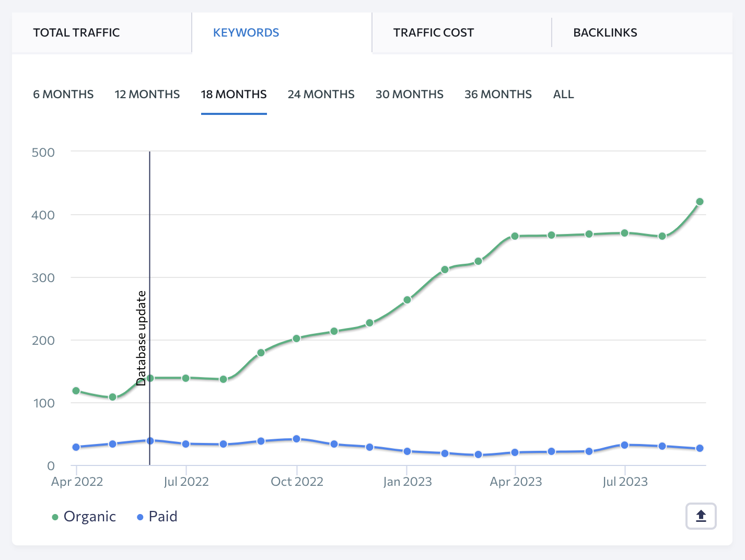Select the Keywords tab
The image size is (745, 560).
[246, 32]
